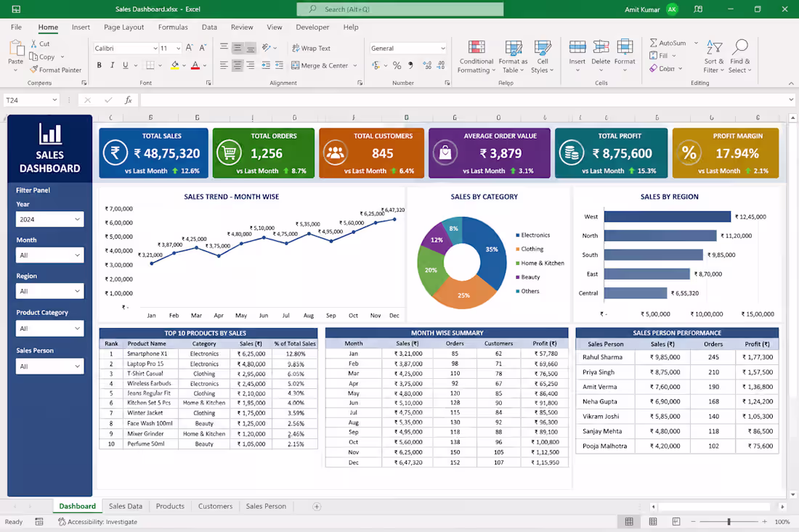The image size is (799, 532).
Task: Toggle Wrap Text
Action: pos(312,48)
